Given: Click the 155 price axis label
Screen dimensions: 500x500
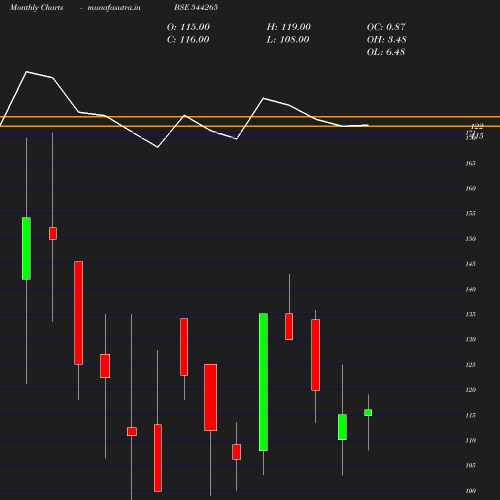Looking at the screenshot, I should coord(470,213).
